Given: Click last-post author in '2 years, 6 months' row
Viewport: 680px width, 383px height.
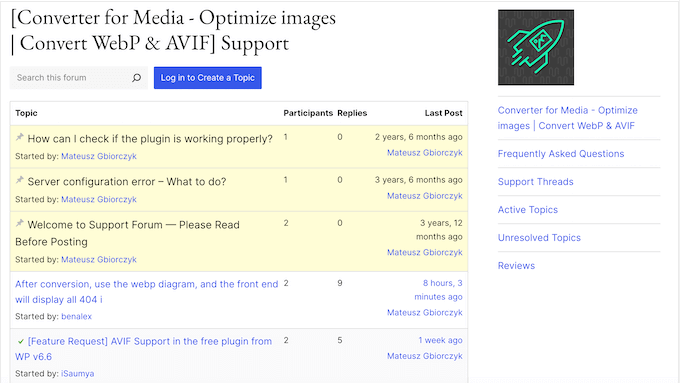Looking at the screenshot, I should (425, 153).
